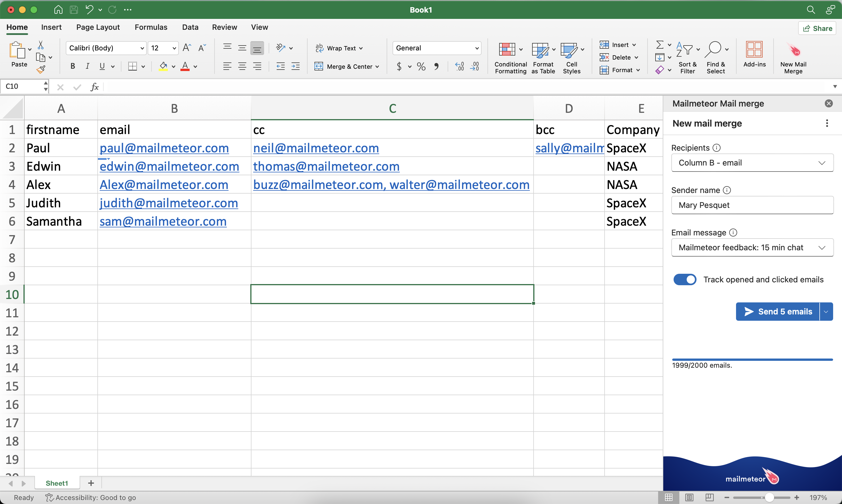Open the Review ribbon tab
Screen dimensions: 842x504
pyautogui.click(x=225, y=27)
